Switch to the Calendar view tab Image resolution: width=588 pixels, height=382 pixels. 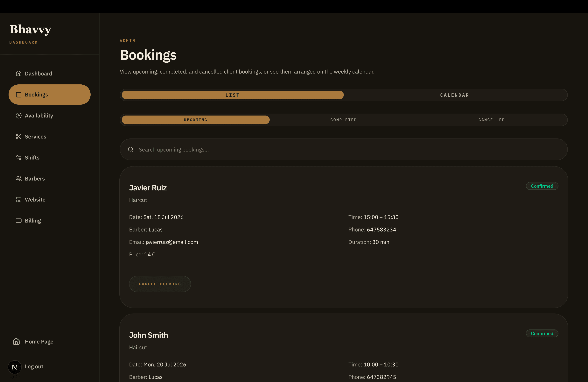455,95
